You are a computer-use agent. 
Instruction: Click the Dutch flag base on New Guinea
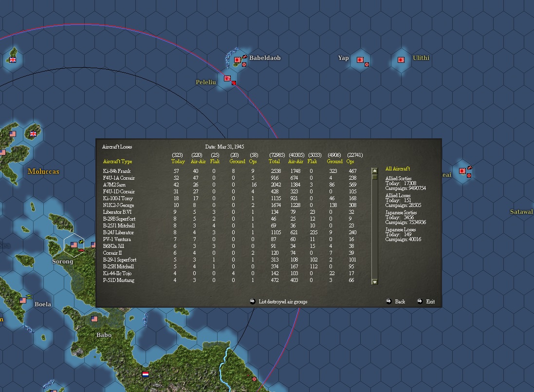(146, 374)
